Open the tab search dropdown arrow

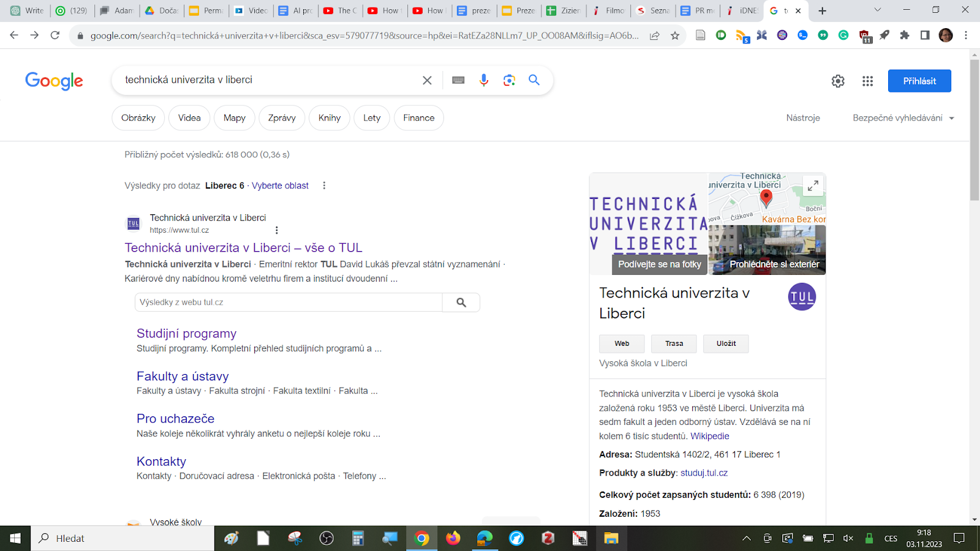pyautogui.click(x=877, y=10)
